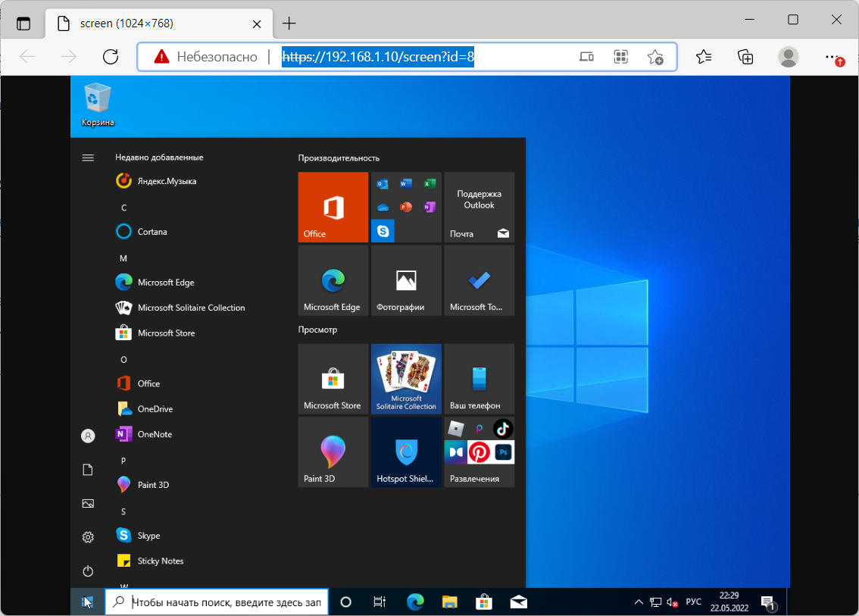This screenshot has width=859, height=616.
Task: Switch input language РУС indicator
Action: (694, 602)
